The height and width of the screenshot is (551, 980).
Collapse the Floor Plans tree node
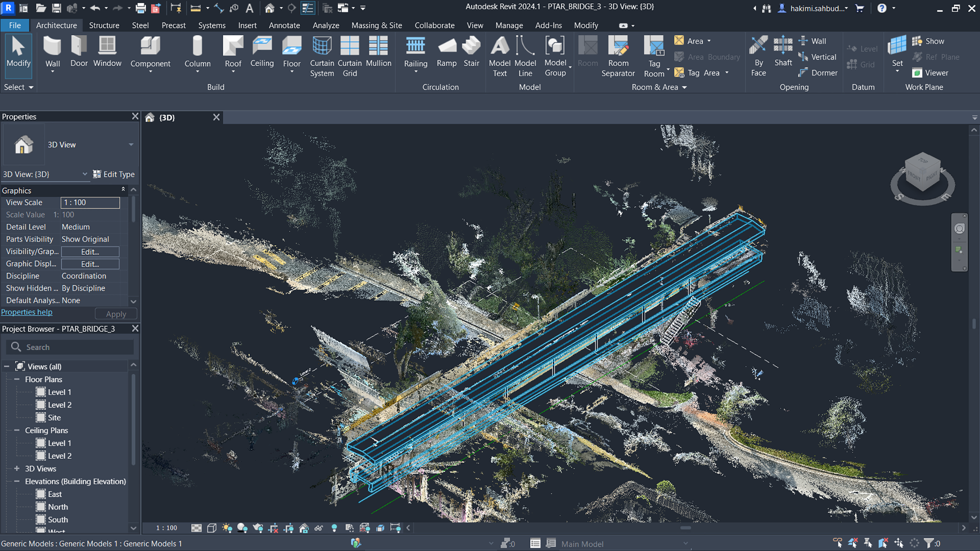[x=17, y=379]
